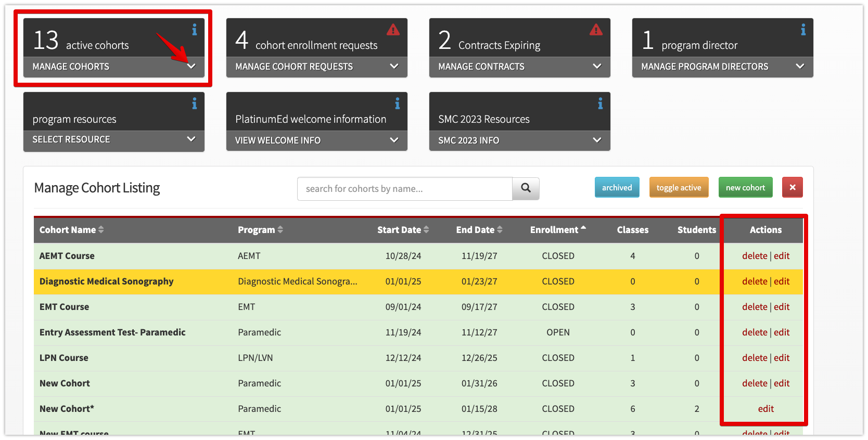Delete the AEMT Course cohort
The image size is (868, 440).
click(x=755, y=256)
